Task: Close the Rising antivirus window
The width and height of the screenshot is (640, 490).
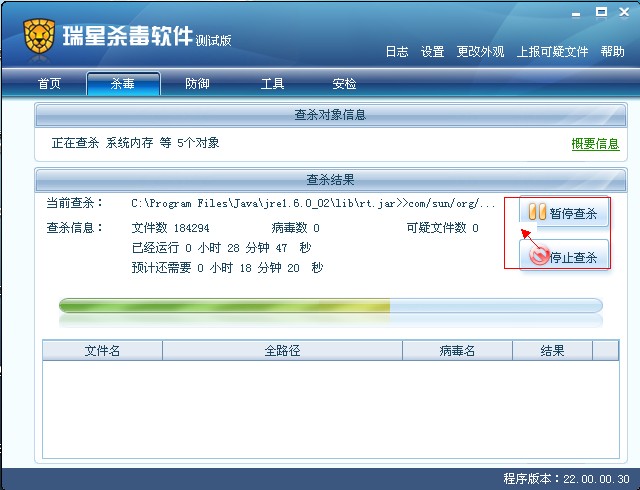Action: click(624, 13)
